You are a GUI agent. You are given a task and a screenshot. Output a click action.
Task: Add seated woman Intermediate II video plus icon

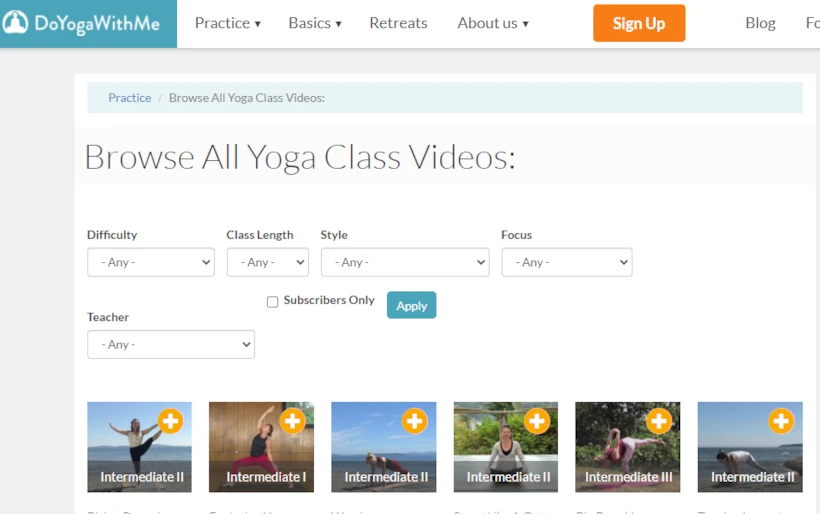(537, 421)
